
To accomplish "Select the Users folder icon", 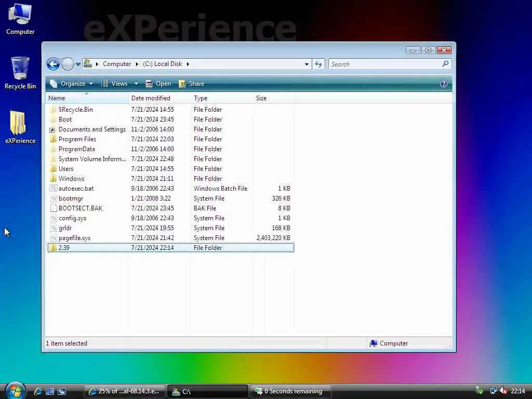I will [53, 169].
